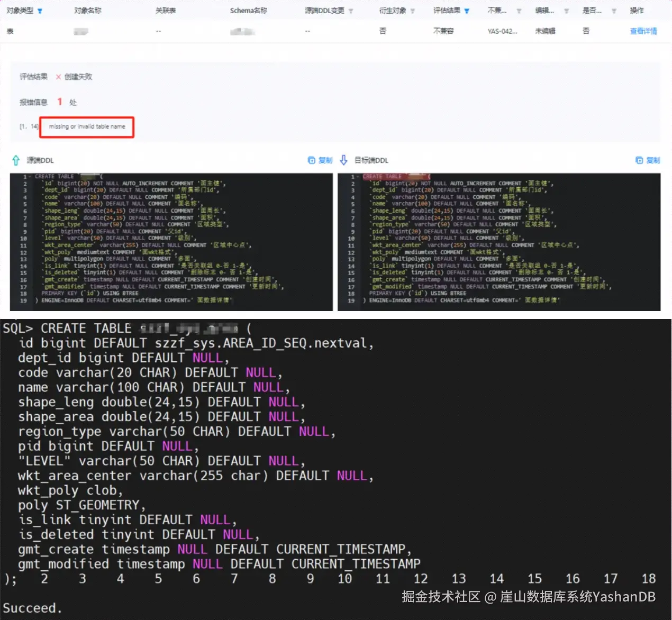Open 评估结果 column filter icon
The image size is (672, 620).
pos(467,11)
